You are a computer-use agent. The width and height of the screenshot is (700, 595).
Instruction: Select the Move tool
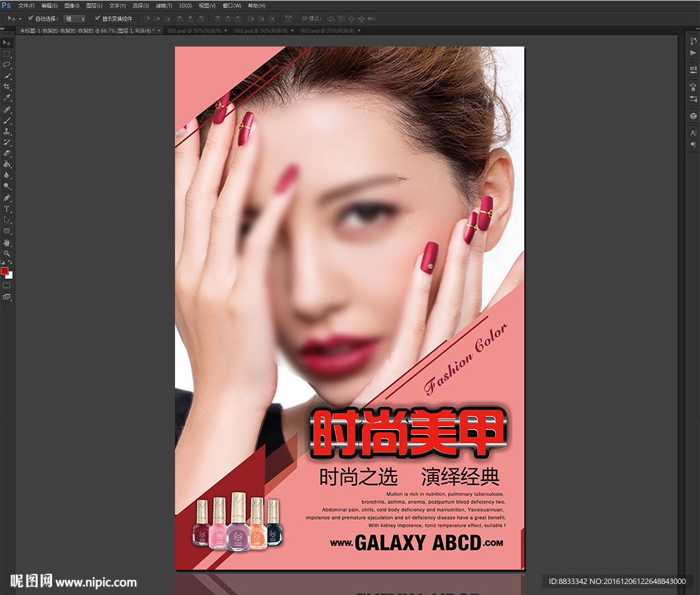tap(7, 43)
